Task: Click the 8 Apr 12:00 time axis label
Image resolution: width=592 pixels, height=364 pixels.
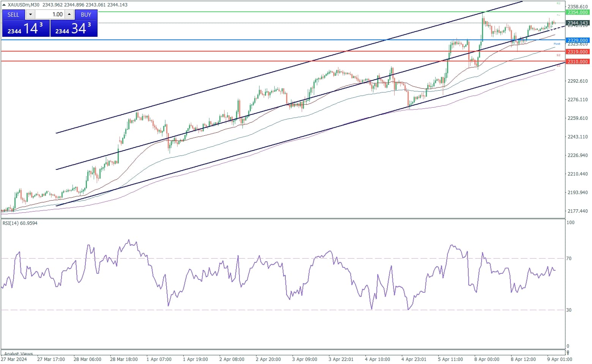Action: click(523, 359)
